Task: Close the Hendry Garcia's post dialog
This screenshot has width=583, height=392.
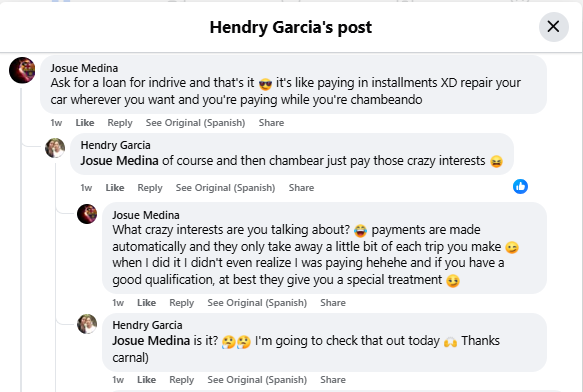Action: (553, 27)
